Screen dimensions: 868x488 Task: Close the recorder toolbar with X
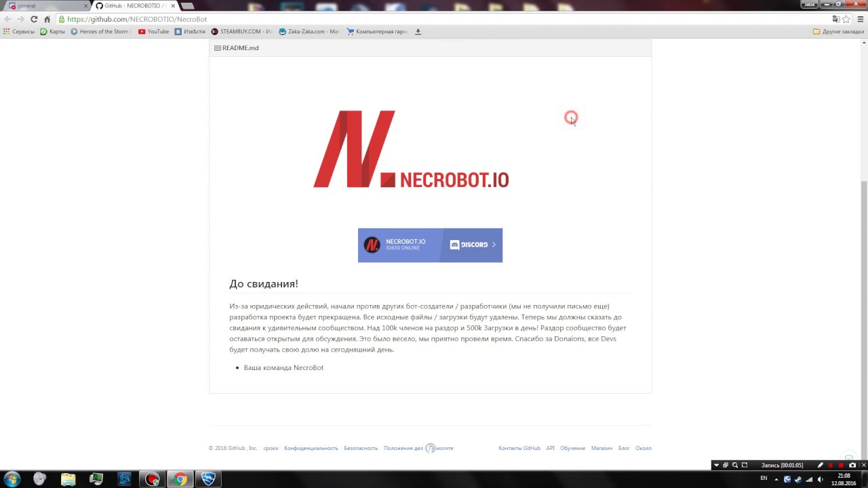[864, 466]
